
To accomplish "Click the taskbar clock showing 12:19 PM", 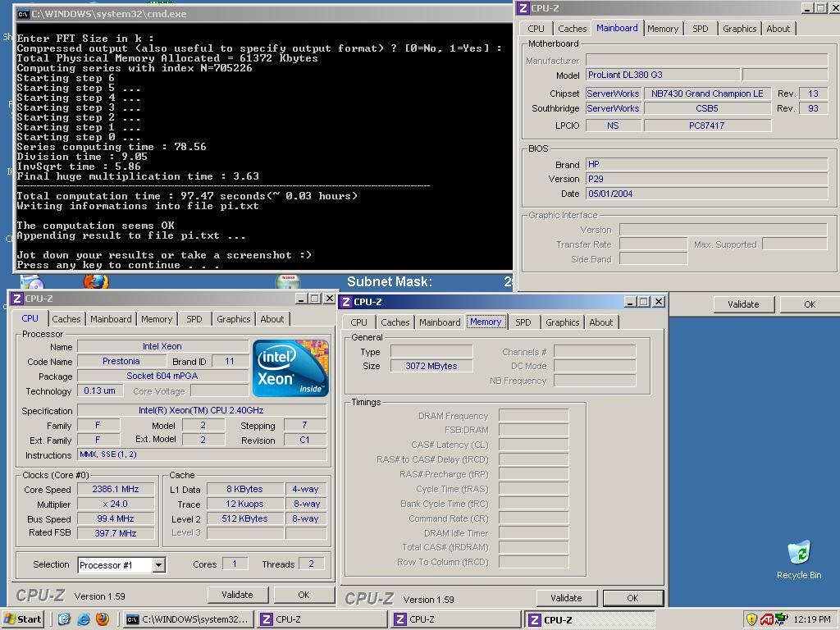I will click(x=812, y=619).
